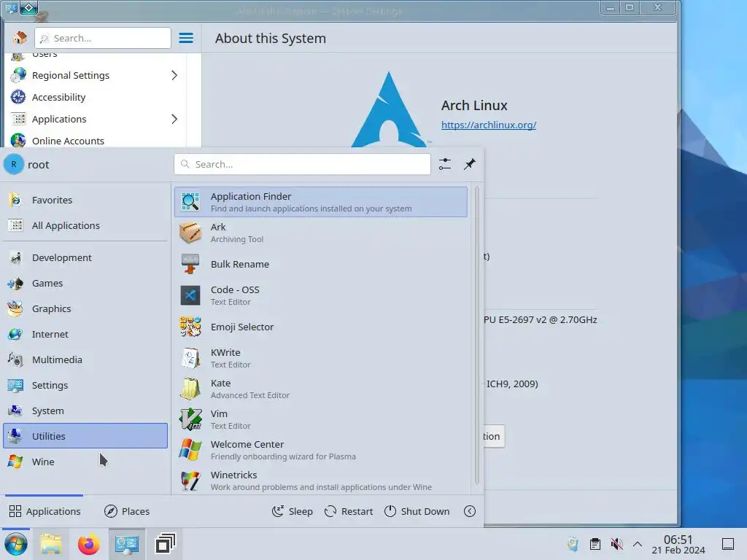Open the Development category
Viewport: 747px width, 560px height.
coord(85,257)
